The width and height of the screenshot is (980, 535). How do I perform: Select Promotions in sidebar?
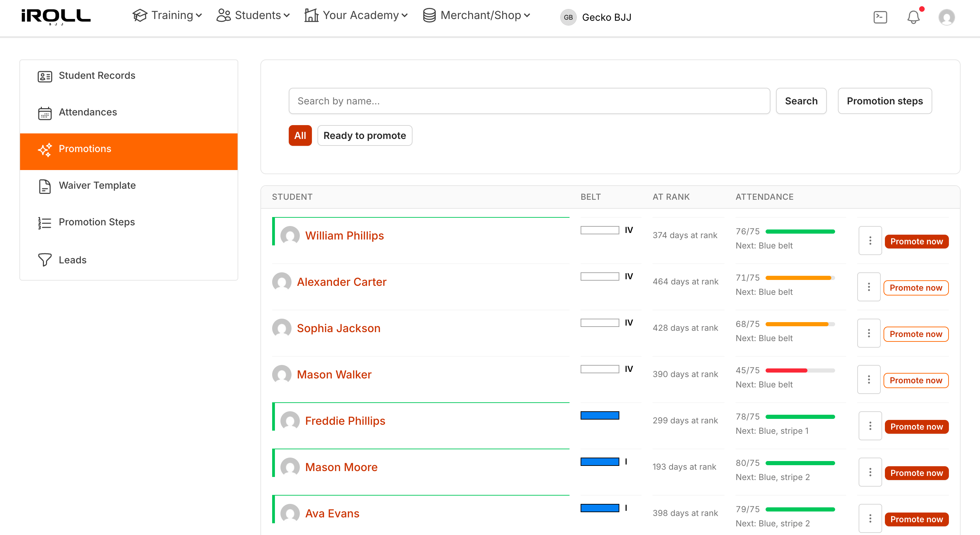pos(129,151)
